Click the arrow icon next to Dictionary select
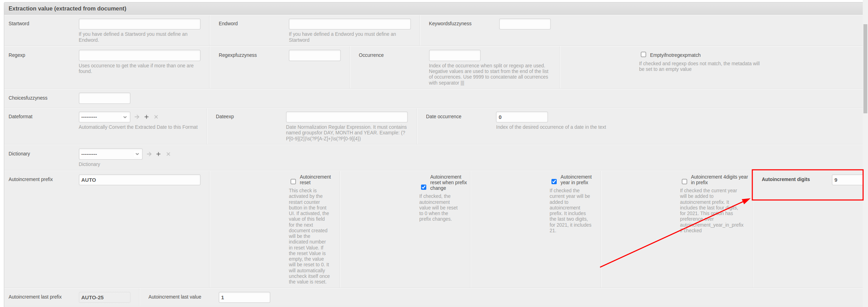 click(149, 154)
